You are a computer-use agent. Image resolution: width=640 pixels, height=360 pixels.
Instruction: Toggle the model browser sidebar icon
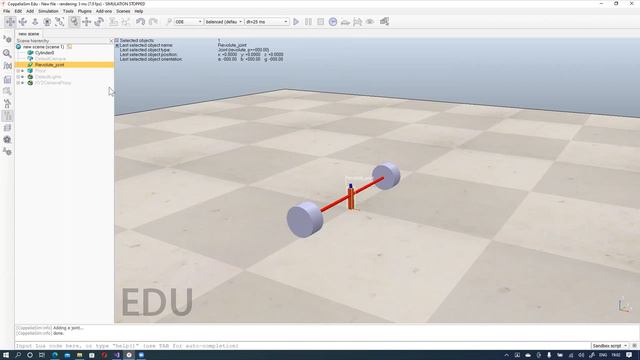click(x=7, y=104)
